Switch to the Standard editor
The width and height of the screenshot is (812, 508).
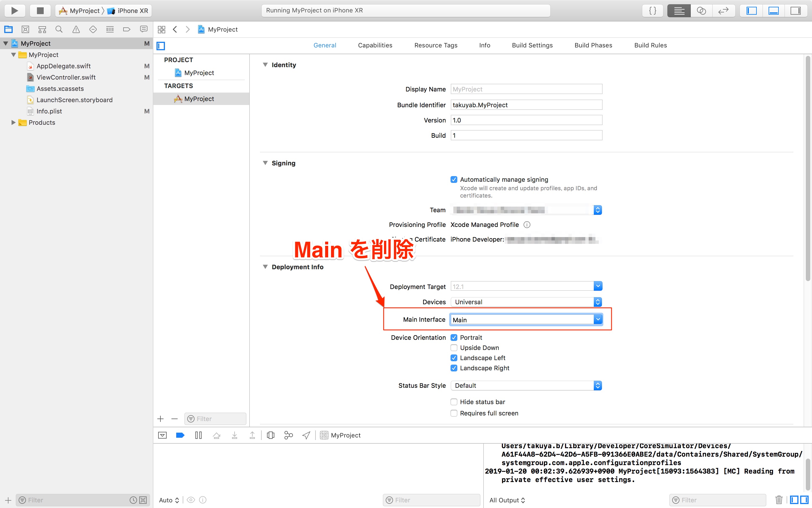point(679,11)
